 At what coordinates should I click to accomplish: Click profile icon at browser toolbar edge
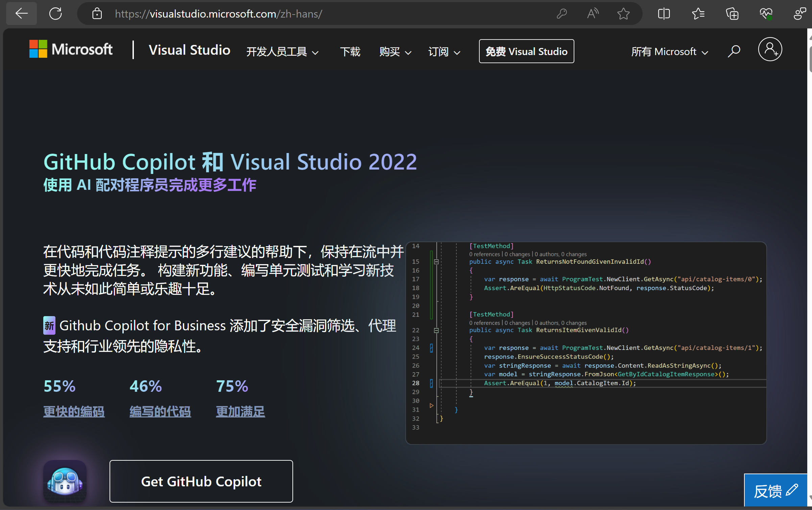(800, 14)
